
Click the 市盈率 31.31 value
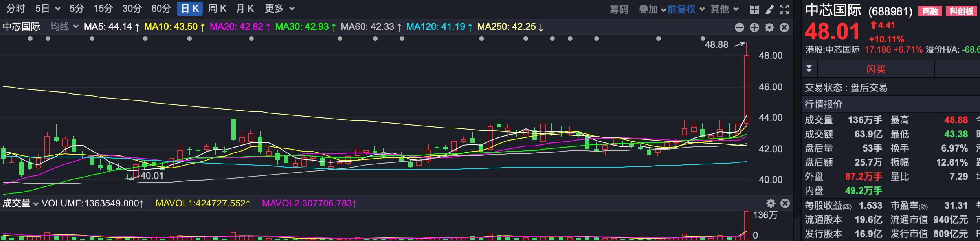click(x=956, y=205)
